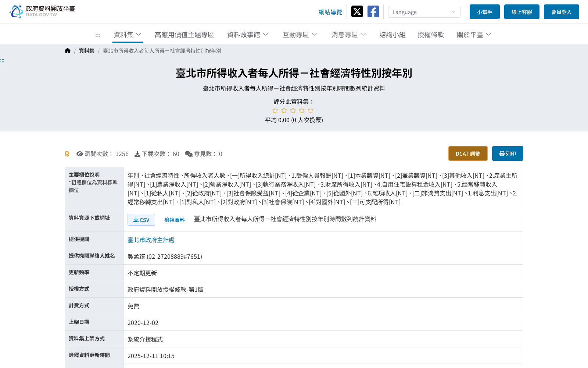
Task: Click the comments icon beside 意見數
Action: point(189,154)
